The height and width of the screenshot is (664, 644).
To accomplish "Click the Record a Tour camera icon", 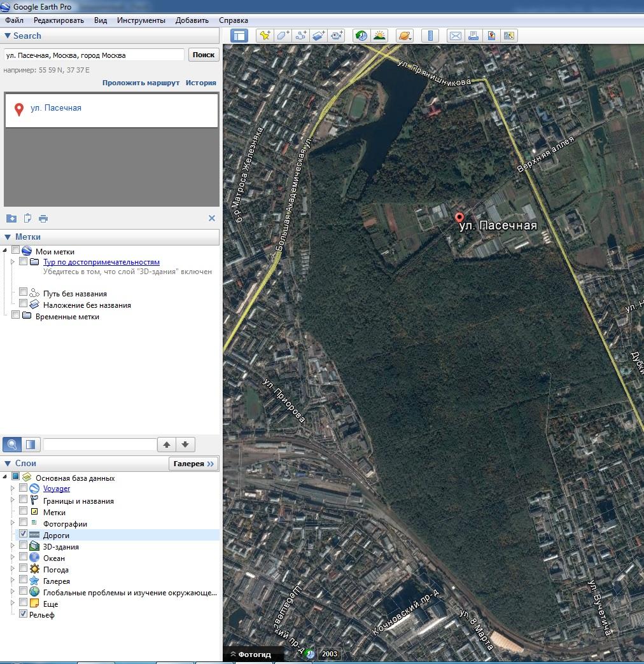I will [337, 36].
